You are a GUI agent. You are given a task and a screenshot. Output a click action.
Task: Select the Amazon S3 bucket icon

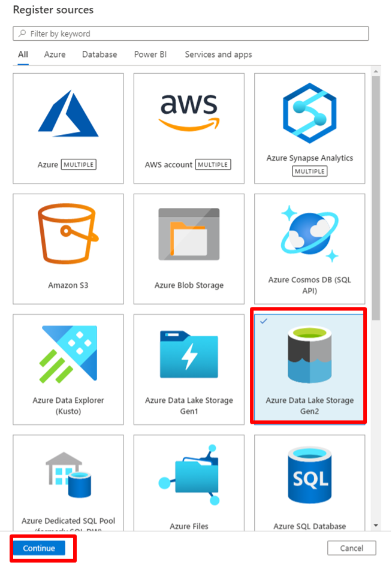tap(68, 234)
